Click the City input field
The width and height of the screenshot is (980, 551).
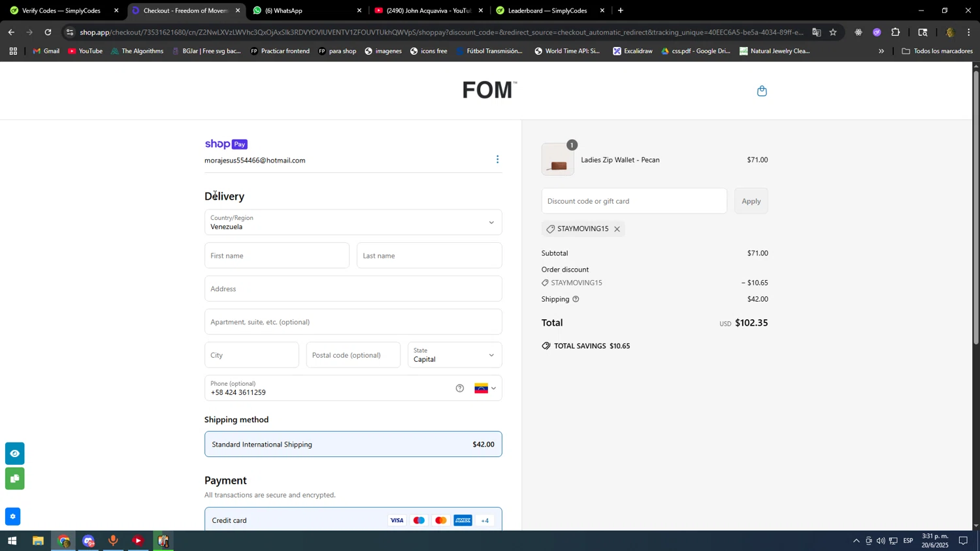pos(252,355)
